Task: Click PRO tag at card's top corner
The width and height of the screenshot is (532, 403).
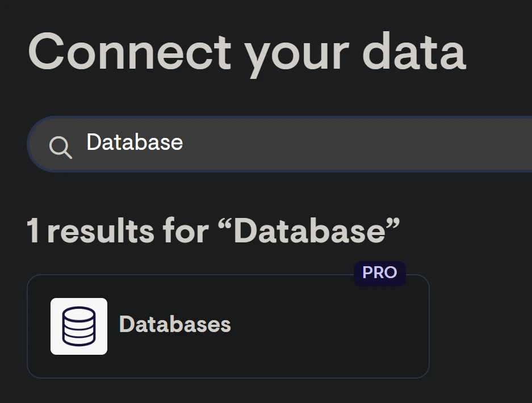Action: (379, 273)
